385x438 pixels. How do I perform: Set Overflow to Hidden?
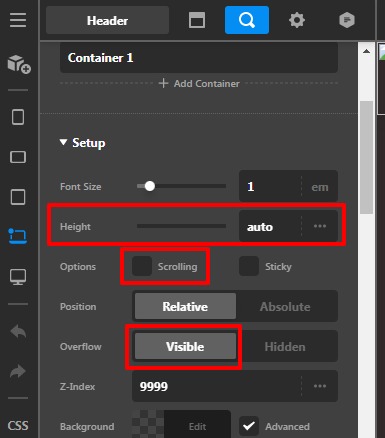point(285,346)
